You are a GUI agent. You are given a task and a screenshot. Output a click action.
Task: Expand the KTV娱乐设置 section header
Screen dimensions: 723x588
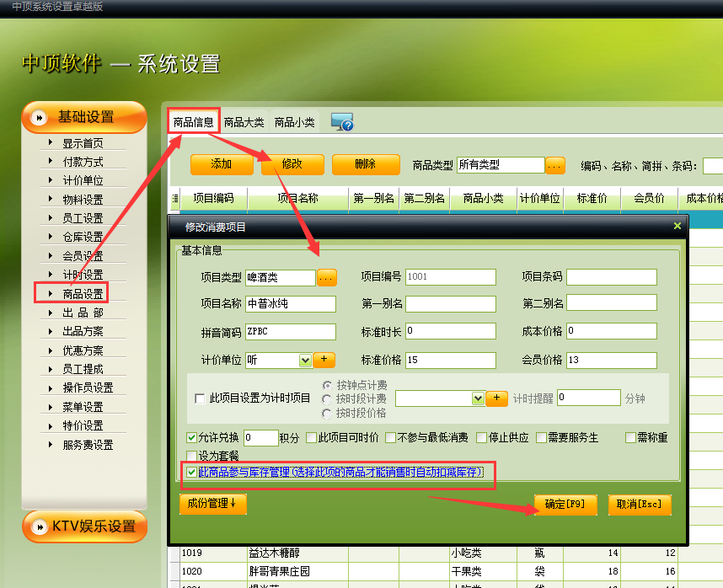tap(85, 527)
